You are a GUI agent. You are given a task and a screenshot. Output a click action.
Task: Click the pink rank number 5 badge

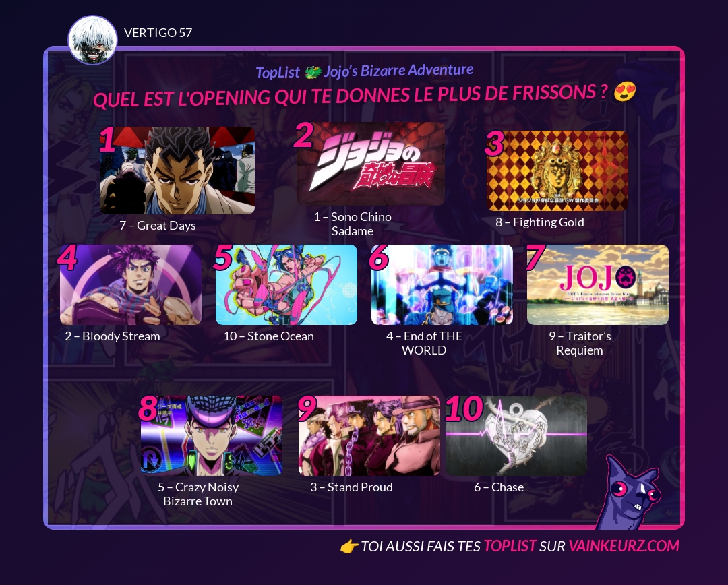click(x=223, y=257)
